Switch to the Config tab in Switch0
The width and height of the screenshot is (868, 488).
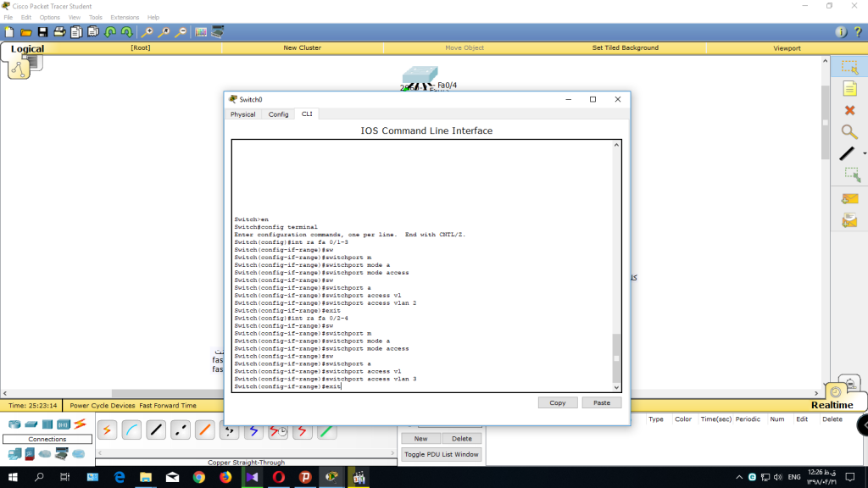tap(278, 114)
